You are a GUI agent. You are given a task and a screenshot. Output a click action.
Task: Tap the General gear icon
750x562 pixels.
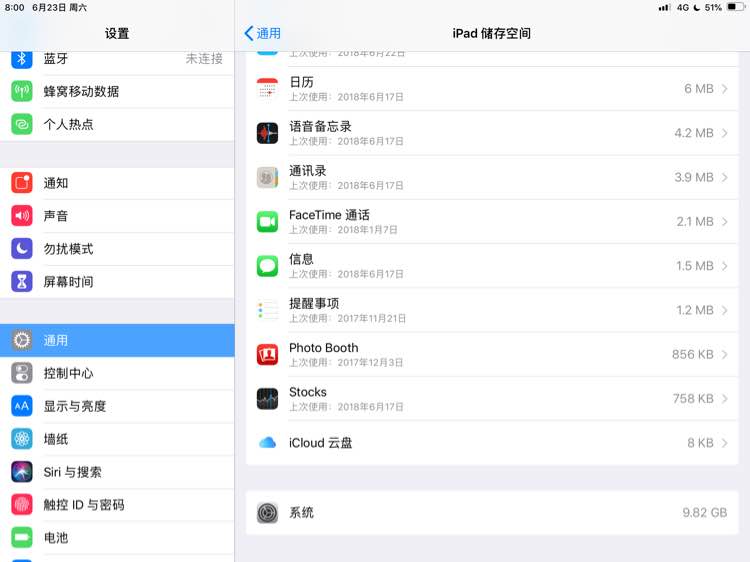point(22,341)
